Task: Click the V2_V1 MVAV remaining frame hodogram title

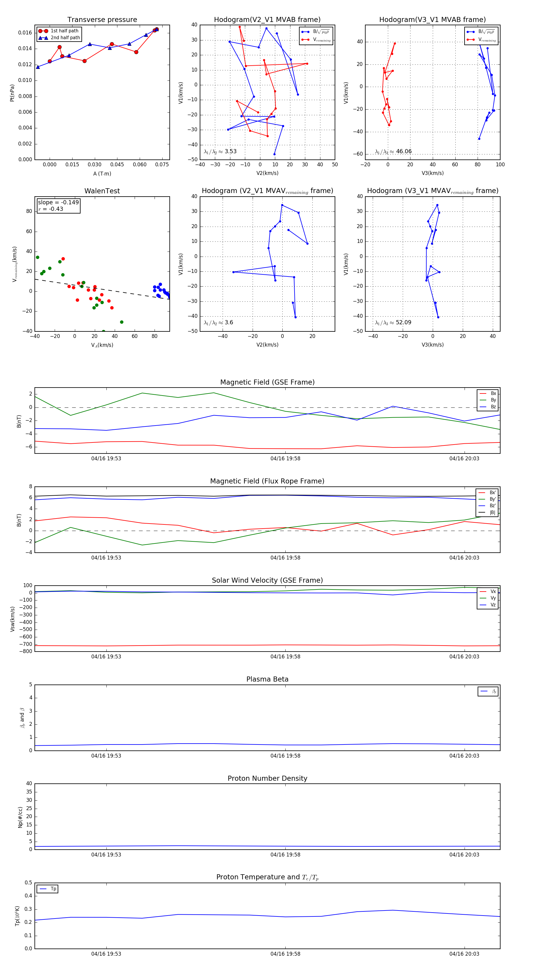Action: tap(267, 191)
